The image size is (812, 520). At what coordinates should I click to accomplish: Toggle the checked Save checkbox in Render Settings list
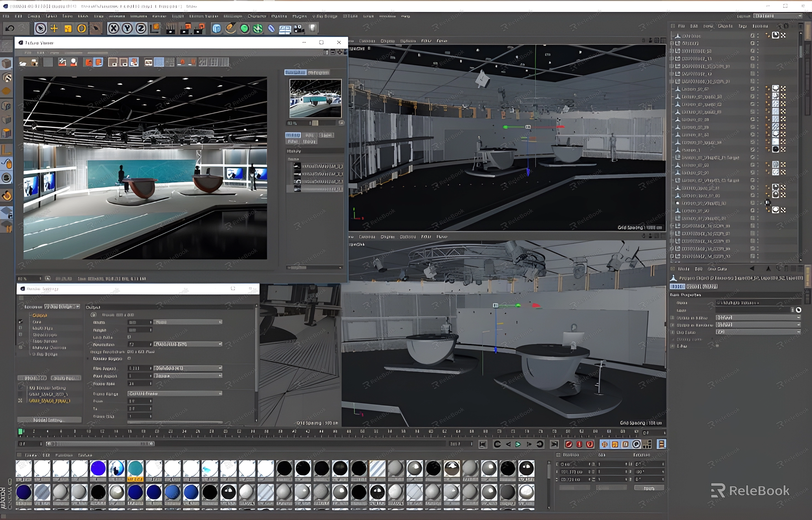[21, 322]
